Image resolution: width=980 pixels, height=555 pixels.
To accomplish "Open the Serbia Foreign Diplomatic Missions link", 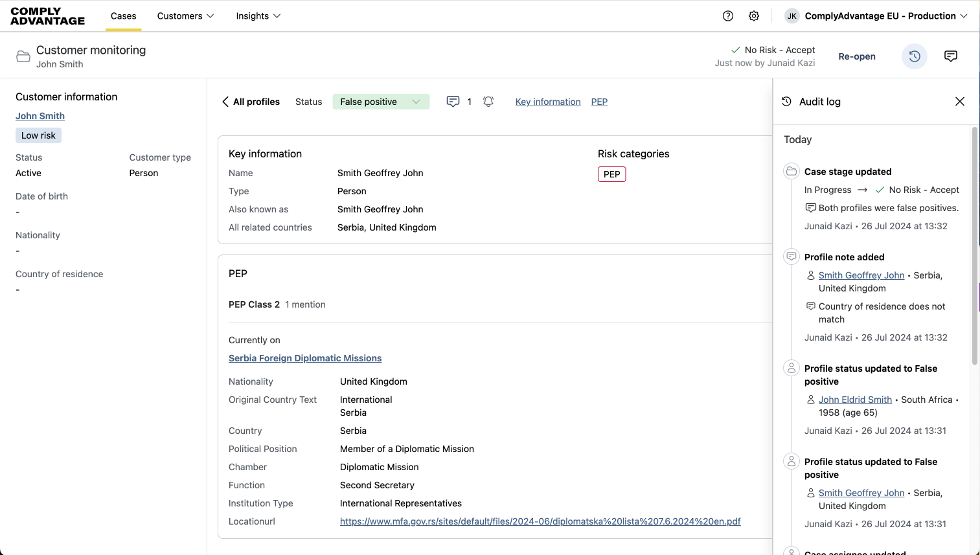I will pos(305,358).
